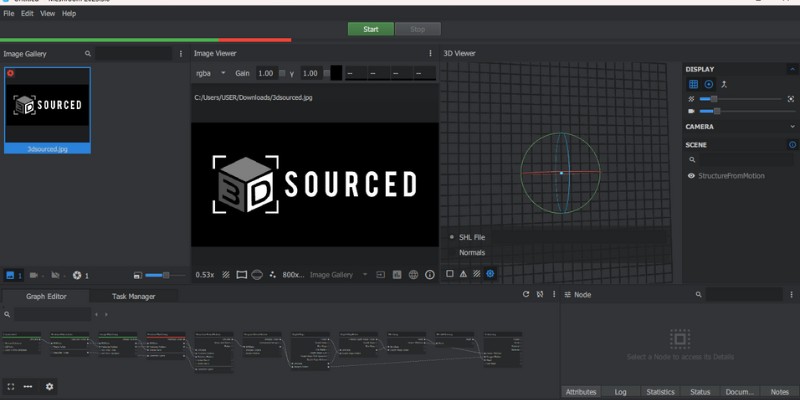Open the Node panel three-dot menu
This screenshot has width=800, height=400.
[791, 294]
